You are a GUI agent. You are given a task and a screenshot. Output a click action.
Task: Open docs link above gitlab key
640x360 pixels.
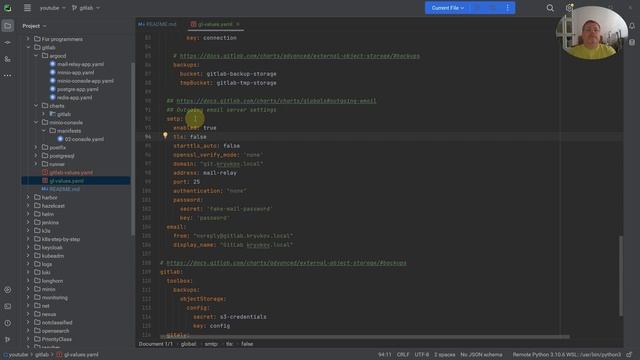click(x=287, y=263)
